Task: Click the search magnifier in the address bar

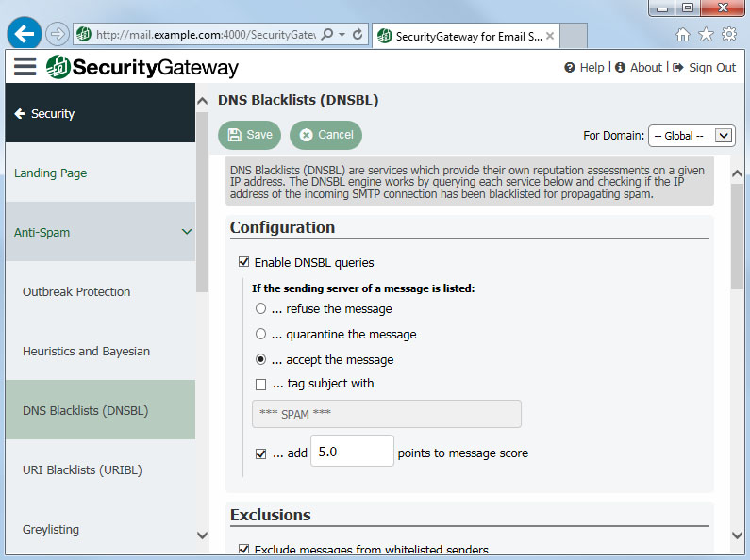Action: coord(327,34)
